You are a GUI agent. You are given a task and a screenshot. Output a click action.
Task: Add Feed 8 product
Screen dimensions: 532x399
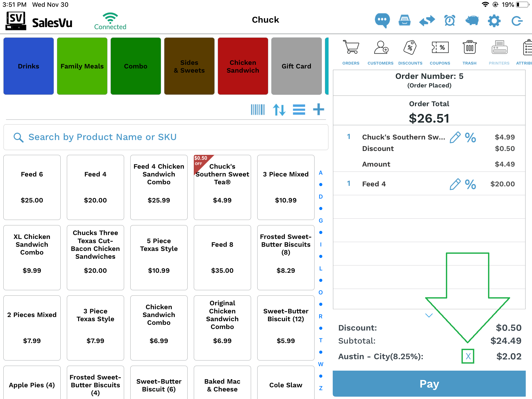tap(222, 258)
